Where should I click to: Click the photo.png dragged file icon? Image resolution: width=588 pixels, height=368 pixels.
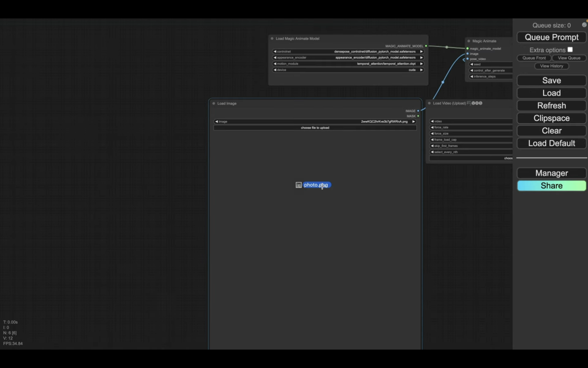click(x=299, y=185)
